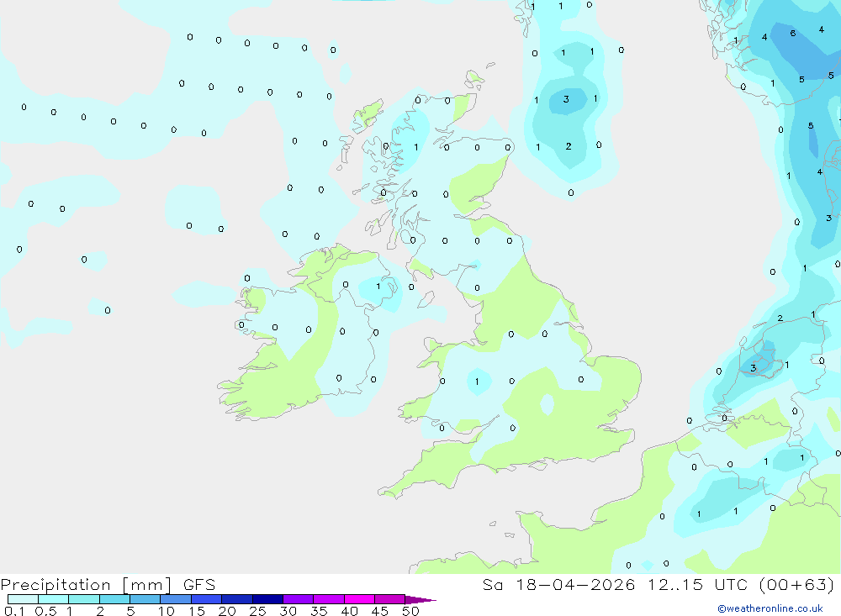Click the 2–5 mm legend swatch

(x=114, y=599)
